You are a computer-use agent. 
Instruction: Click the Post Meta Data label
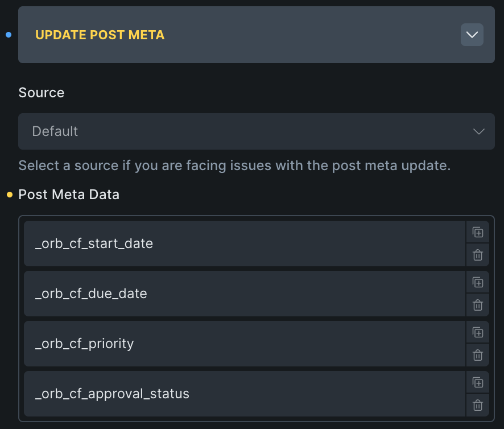[x=69, y=195]
